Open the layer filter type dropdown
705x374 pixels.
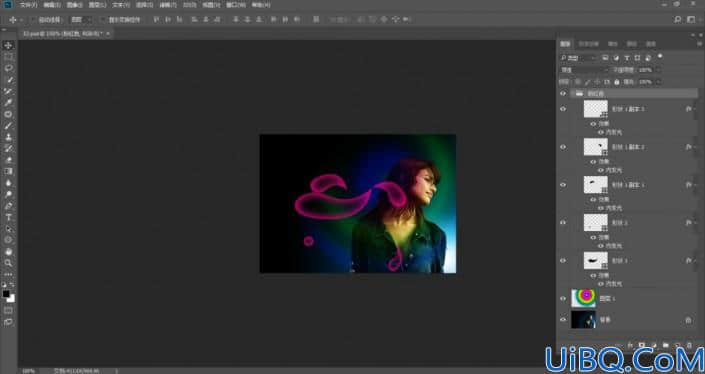click(578, 58)
